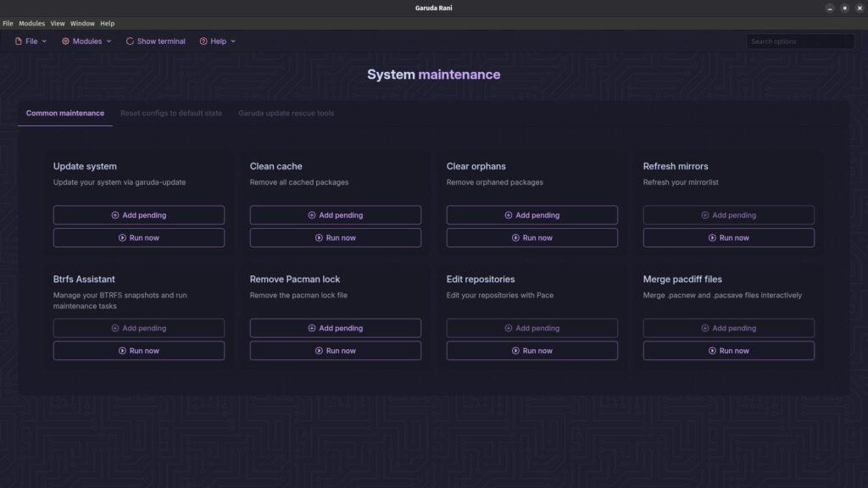Click the Merge pacdiff files card title

(682, 280)
